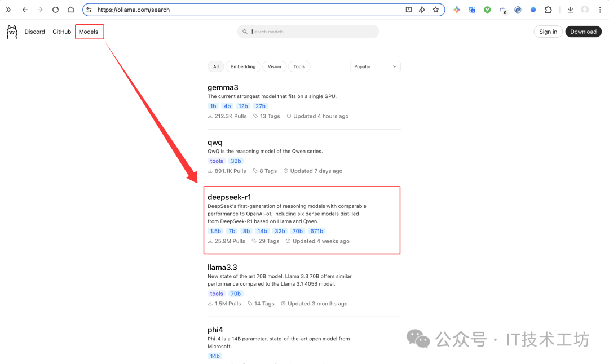Focus the Search models field

[x=308, y=32]
